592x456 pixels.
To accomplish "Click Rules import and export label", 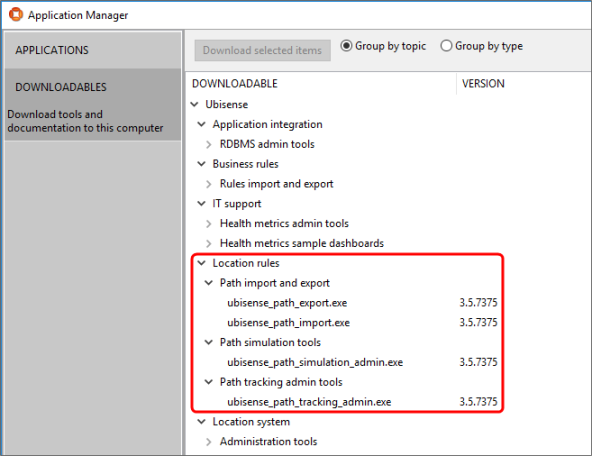I will (277, 184).
